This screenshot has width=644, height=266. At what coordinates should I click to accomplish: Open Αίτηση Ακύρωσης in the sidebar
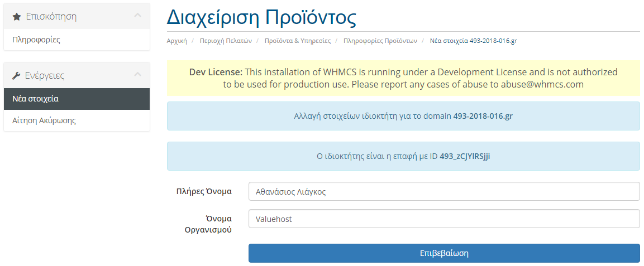coord(44,120)
